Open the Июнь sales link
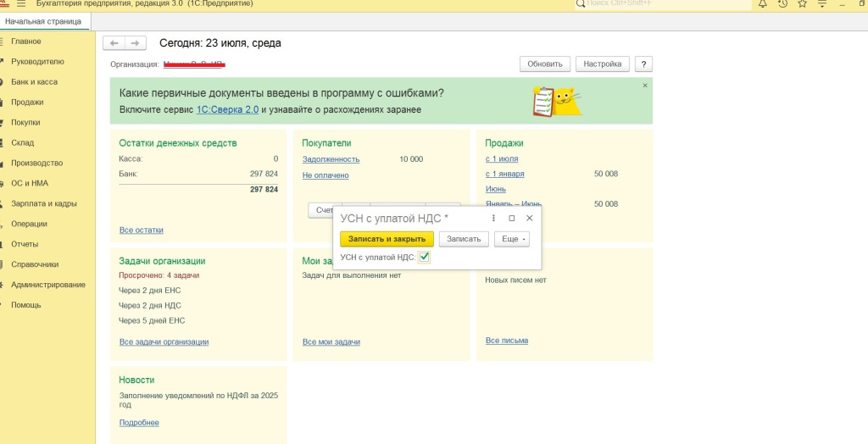 (495, 189)
